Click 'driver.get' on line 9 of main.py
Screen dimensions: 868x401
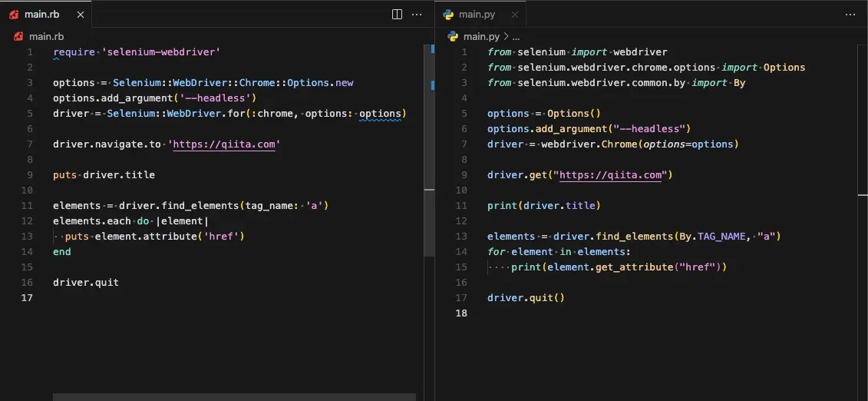click(517, 175)
